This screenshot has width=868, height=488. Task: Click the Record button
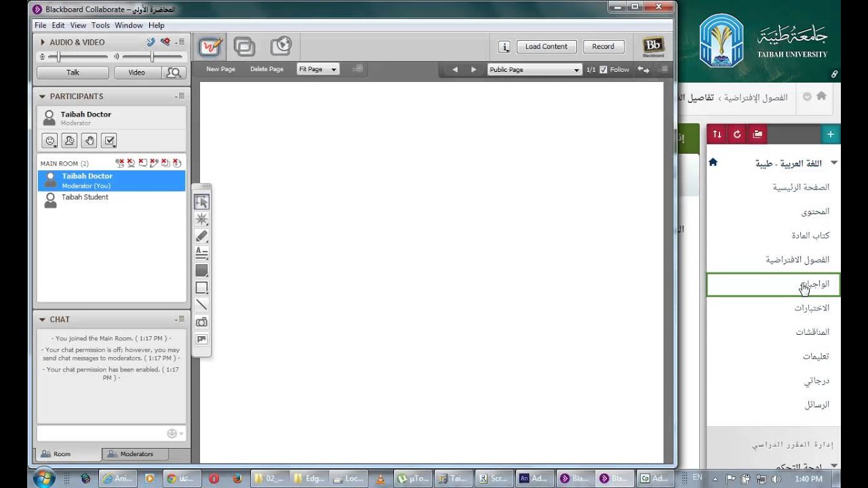[603, 47]
